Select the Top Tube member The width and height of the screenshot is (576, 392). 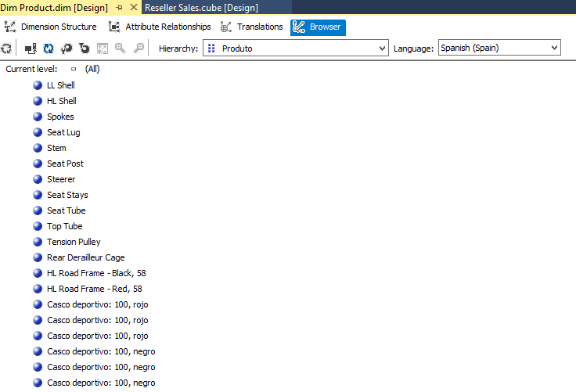coord(65,226)
